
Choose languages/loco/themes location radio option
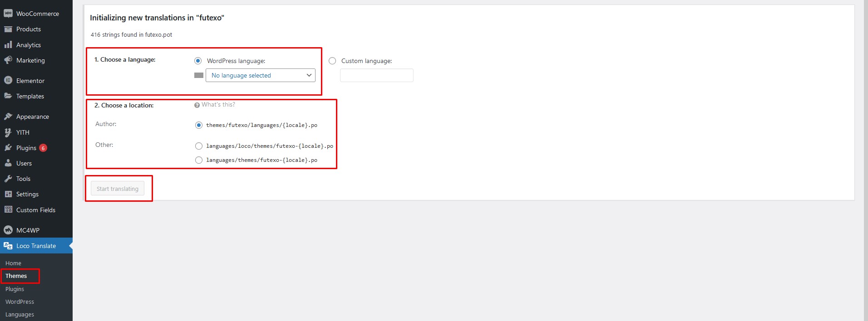click(199, 146)
